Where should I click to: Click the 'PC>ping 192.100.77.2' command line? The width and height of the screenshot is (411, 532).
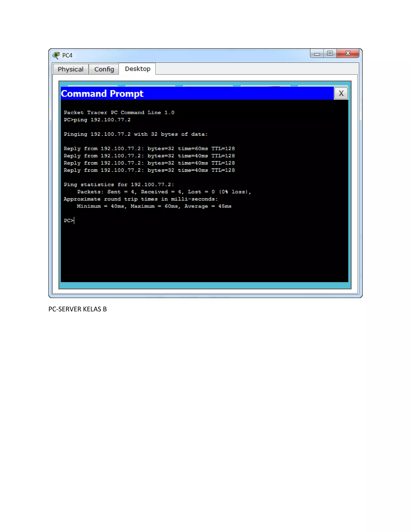(x=97, y=120)
